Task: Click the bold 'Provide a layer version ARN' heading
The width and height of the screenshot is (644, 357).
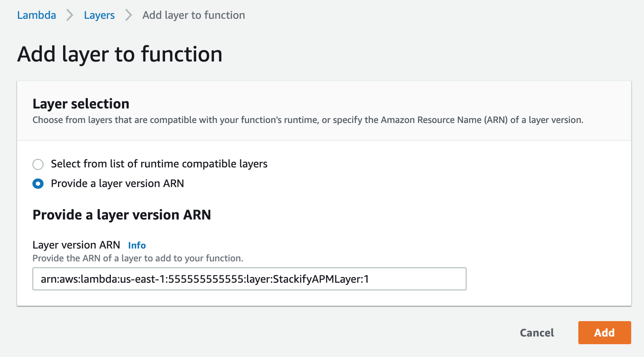Action: pyautogui.click(x=122, y=215)
